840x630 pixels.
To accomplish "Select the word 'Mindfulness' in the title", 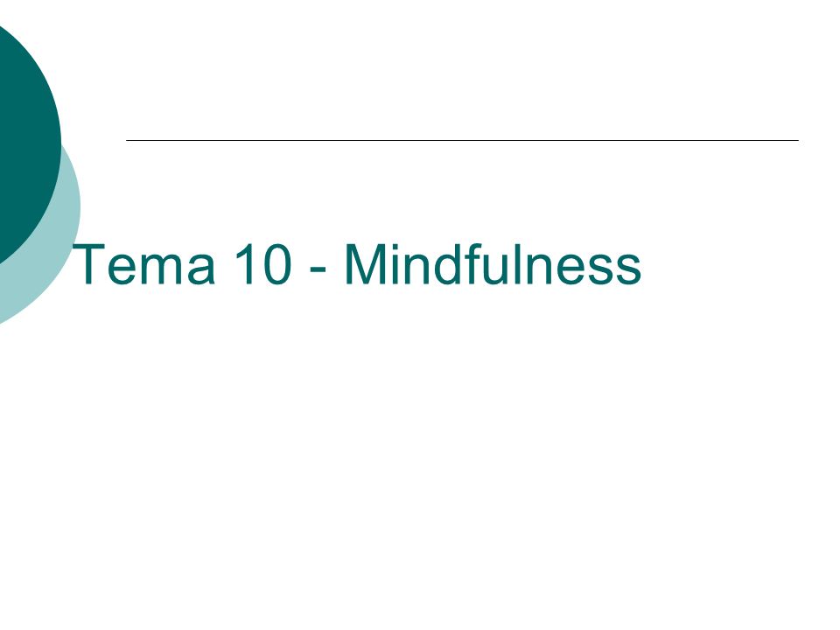I will (x=493, y=264).
